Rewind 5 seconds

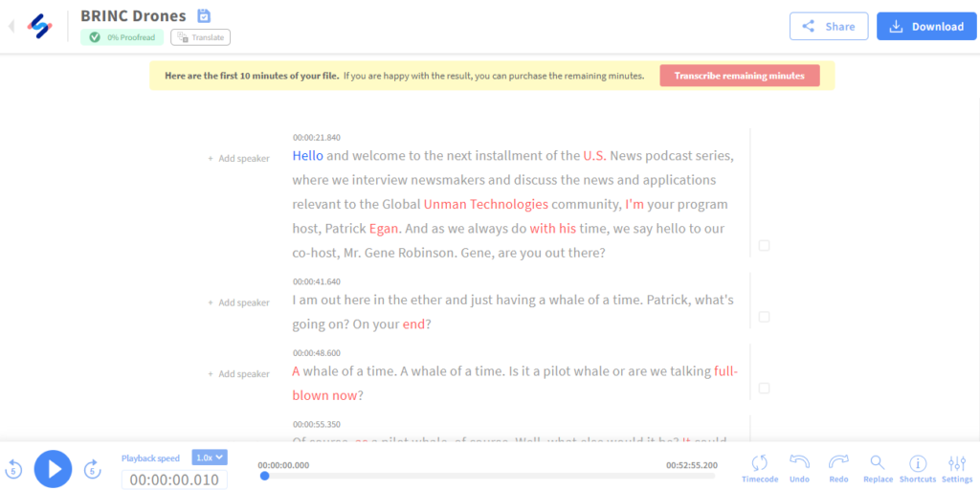pyautogui.click(x=13, y=469)
